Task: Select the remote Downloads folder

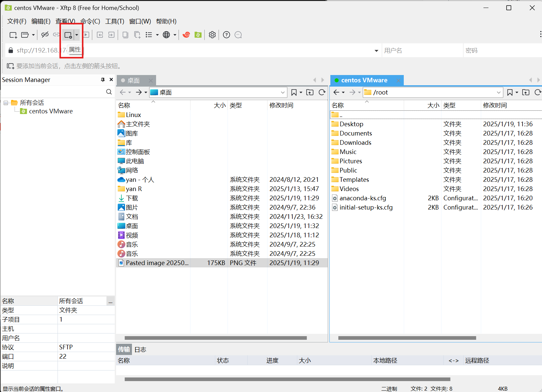Action: click(x=355, y=142)
